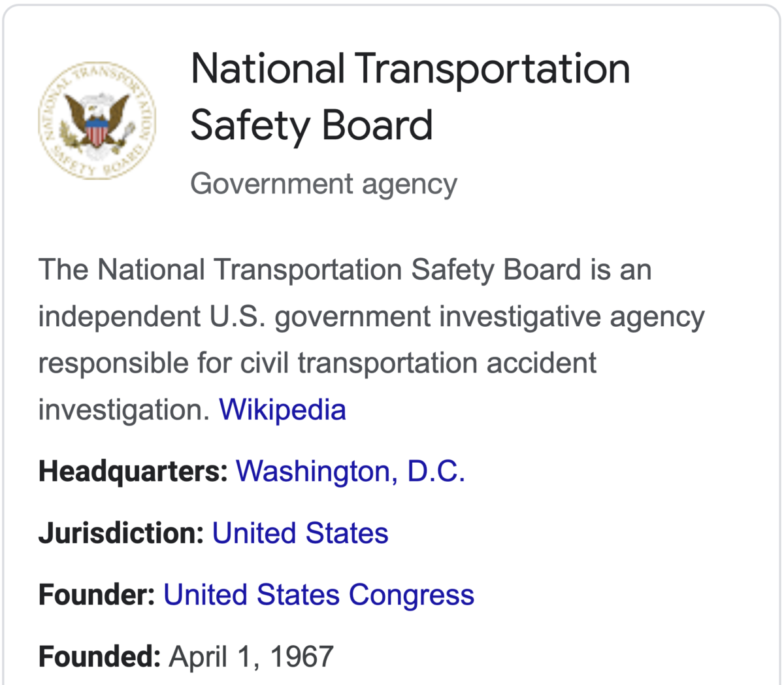This screenshot has height=685, width=784.
Task: Click the National Transportation title heading
Action: tap(410, 69)
